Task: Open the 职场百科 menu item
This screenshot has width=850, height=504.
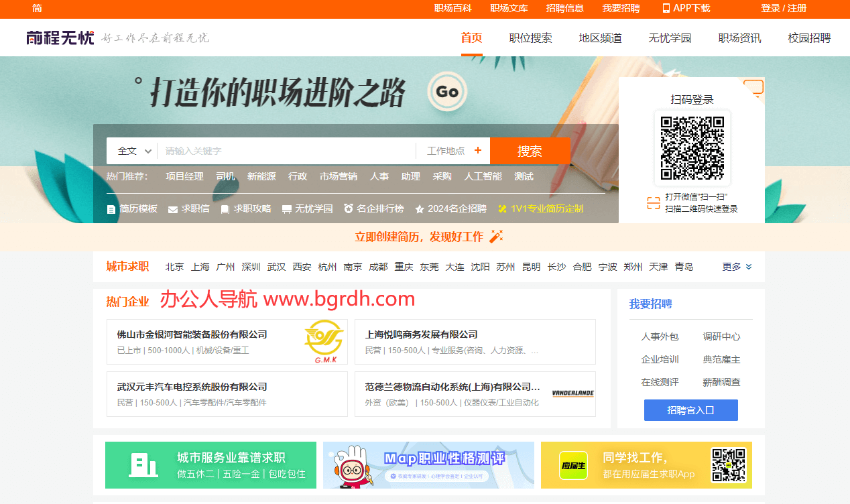Action: coord(453,9)
